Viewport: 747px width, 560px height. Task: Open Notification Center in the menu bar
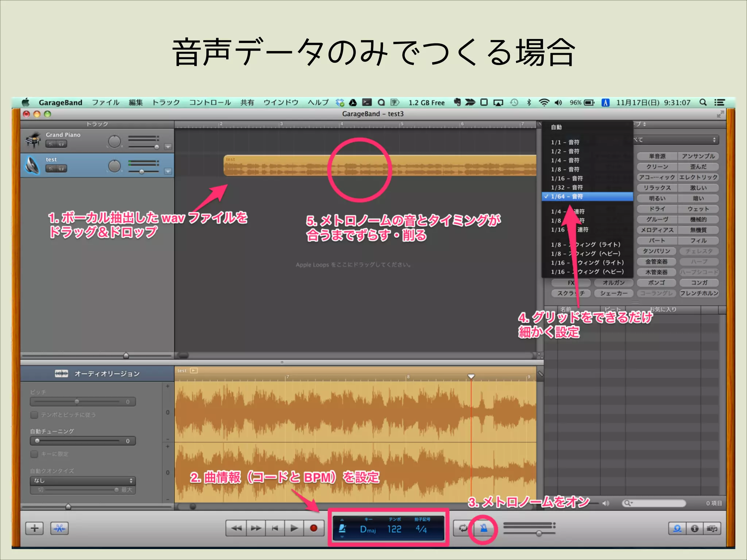[x=719, y=102]
